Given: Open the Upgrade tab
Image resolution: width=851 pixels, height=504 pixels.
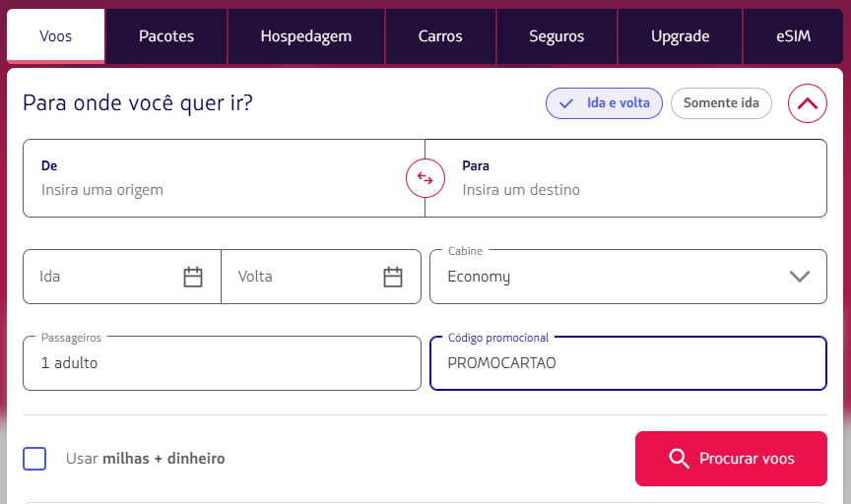Looking at the screenshot, I should click(680, 36).
